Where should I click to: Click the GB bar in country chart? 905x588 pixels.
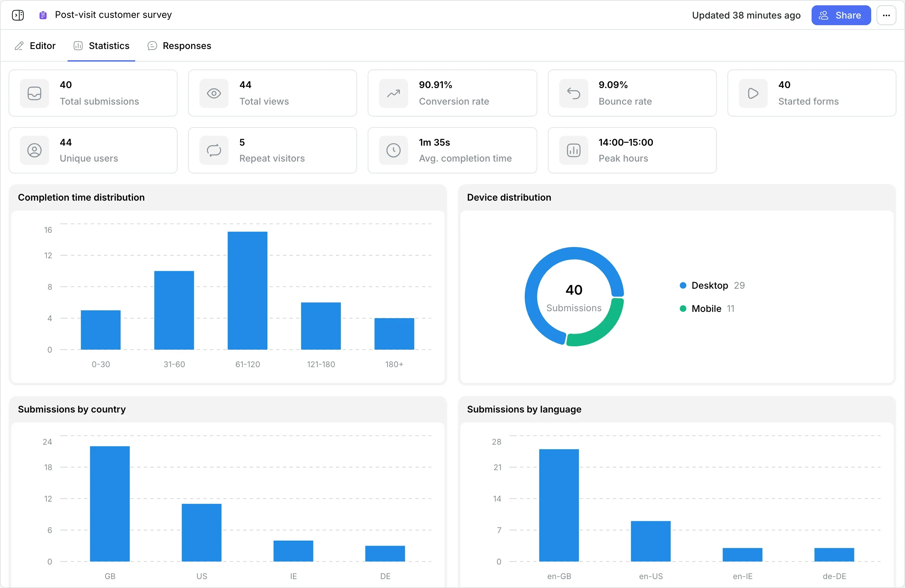click(110, 504)
